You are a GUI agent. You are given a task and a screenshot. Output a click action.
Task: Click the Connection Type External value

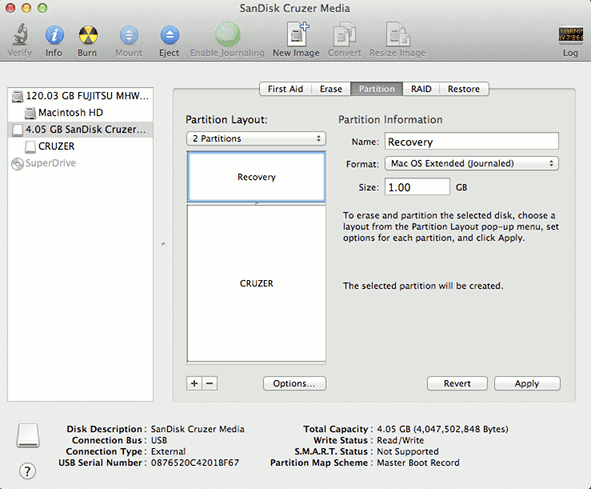coord(168,452)
